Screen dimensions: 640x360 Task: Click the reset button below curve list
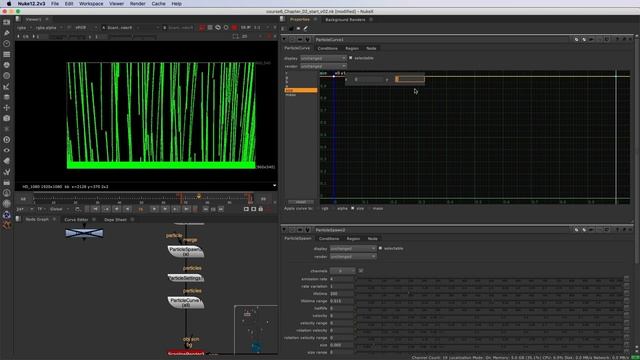(x=301, y=202)
